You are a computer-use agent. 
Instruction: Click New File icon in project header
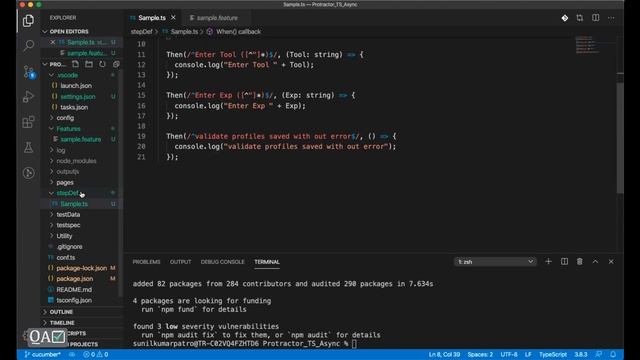click(75, 64)
